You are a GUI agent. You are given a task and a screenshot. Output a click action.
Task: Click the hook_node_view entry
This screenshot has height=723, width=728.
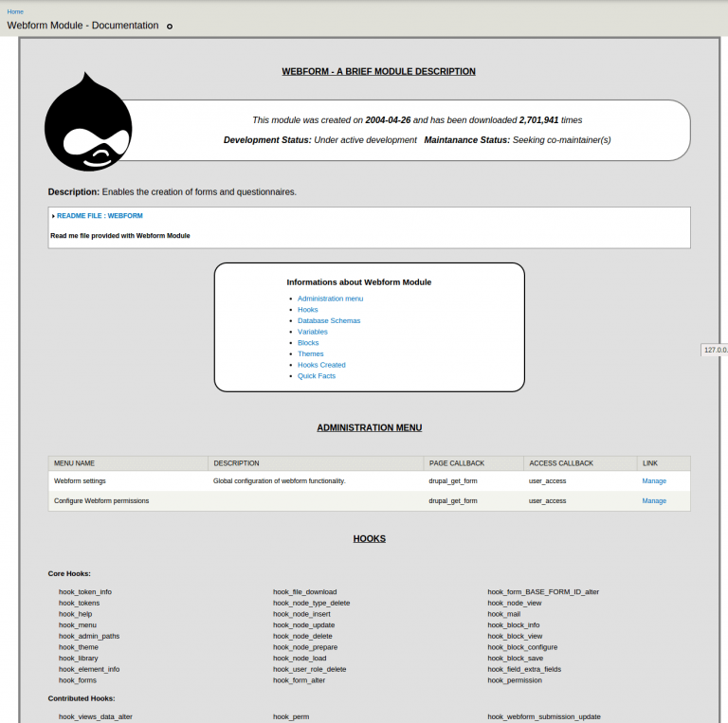[515, 603]
